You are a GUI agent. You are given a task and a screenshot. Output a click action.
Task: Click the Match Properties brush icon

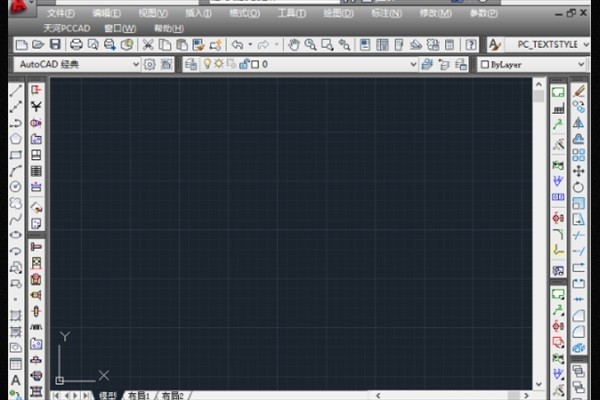(198, 45)
